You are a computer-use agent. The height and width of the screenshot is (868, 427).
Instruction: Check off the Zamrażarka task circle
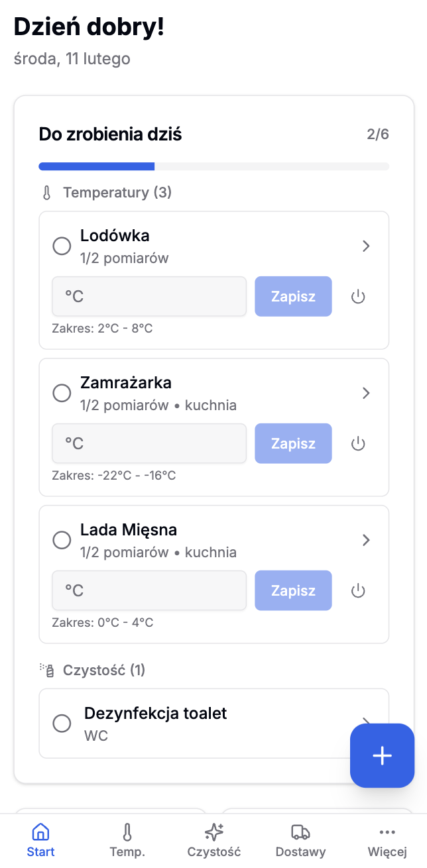[62, 393]
